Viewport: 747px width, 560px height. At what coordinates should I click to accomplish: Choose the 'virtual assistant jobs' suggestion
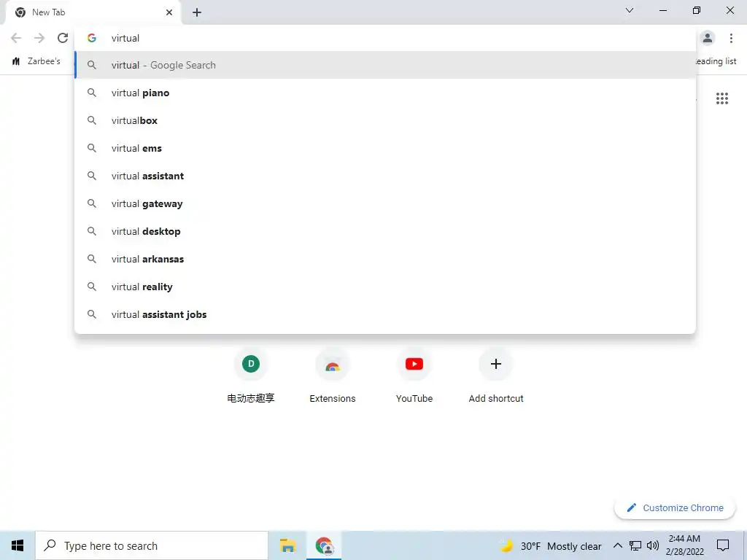pos(385,314)
